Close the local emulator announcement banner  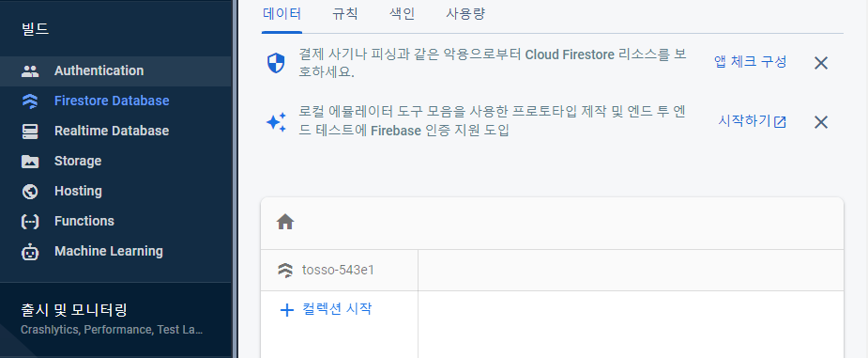tap(821, 122)
